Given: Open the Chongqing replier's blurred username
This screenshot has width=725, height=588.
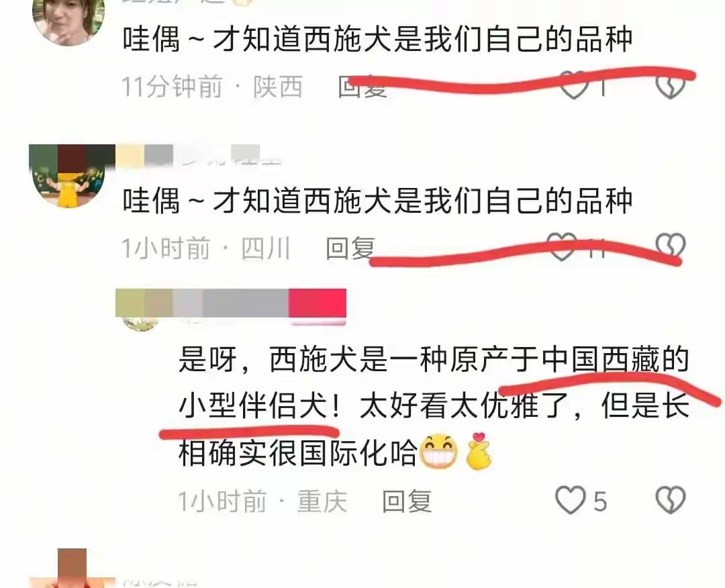Looking at the screenshot, I should pos(202,303).
